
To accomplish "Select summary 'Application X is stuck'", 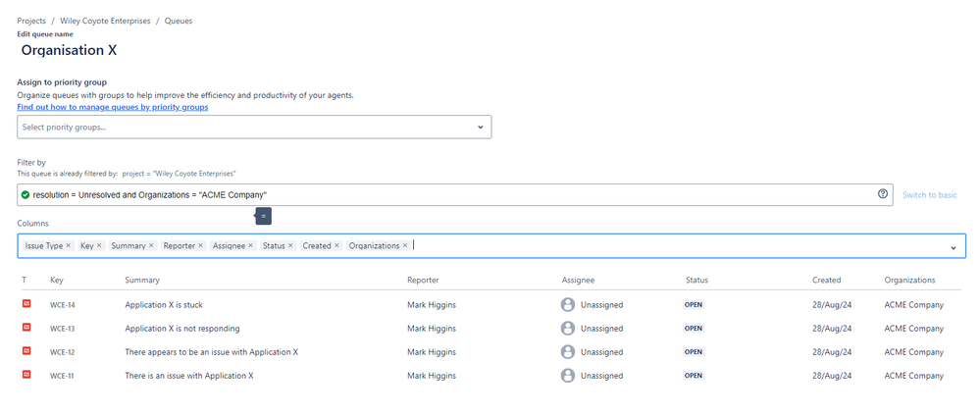I will coord(164,305).
